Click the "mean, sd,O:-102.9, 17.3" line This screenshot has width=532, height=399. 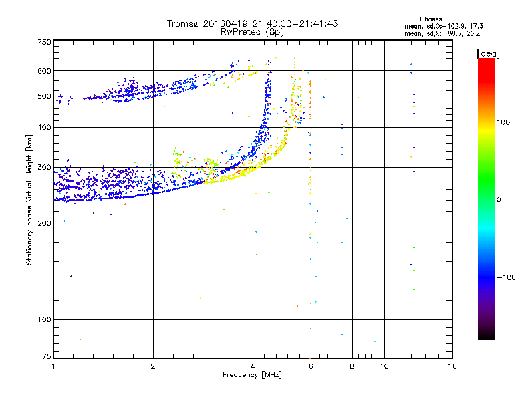coord(444,26)
